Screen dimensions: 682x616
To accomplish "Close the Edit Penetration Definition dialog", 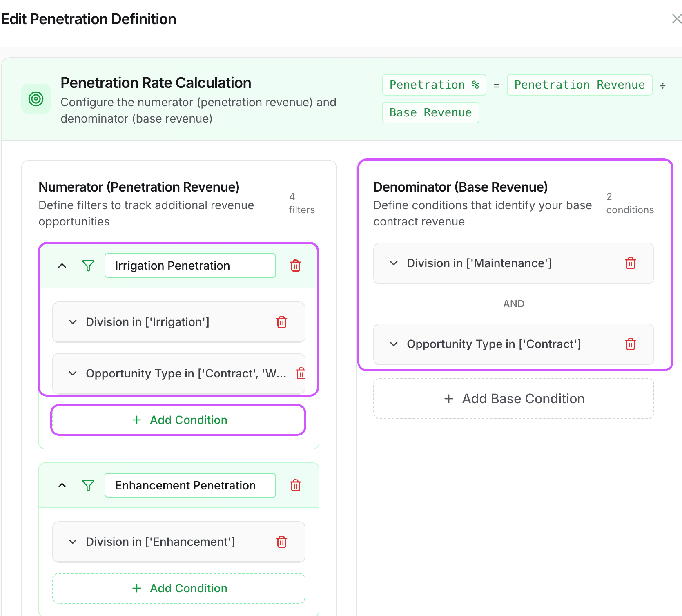I will [676, 19].
